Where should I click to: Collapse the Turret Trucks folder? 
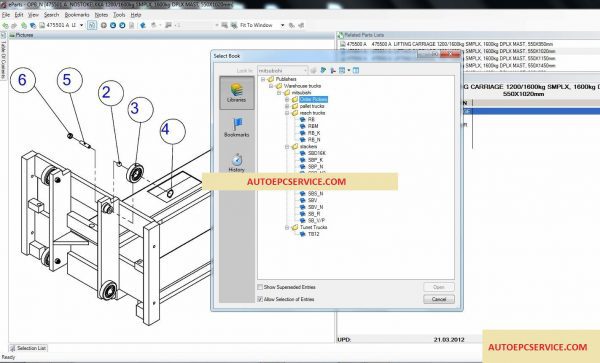(287, 227)
